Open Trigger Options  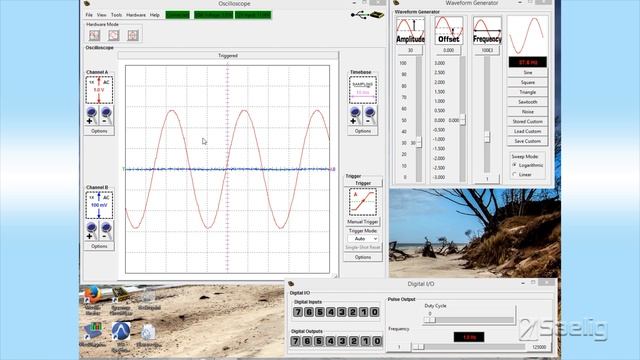pos(363,257)
